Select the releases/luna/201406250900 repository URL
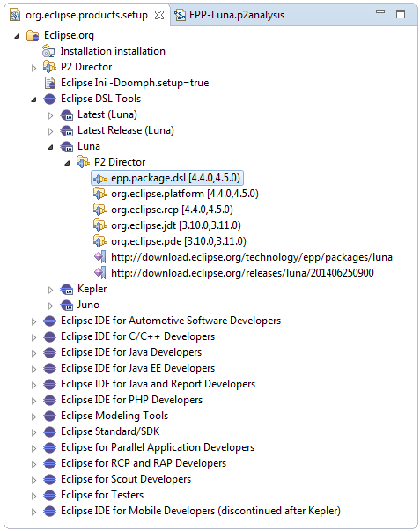The height and width of the screenshot is (531, 420). (x=242, y=273)
